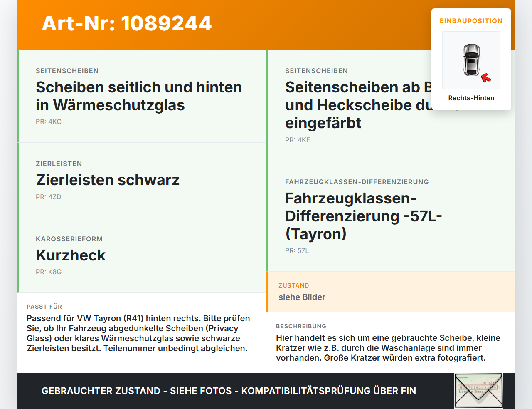Click the description starting 'Hier handelt es sich'
The image size is (532, 409).
(x=388, y=348)
